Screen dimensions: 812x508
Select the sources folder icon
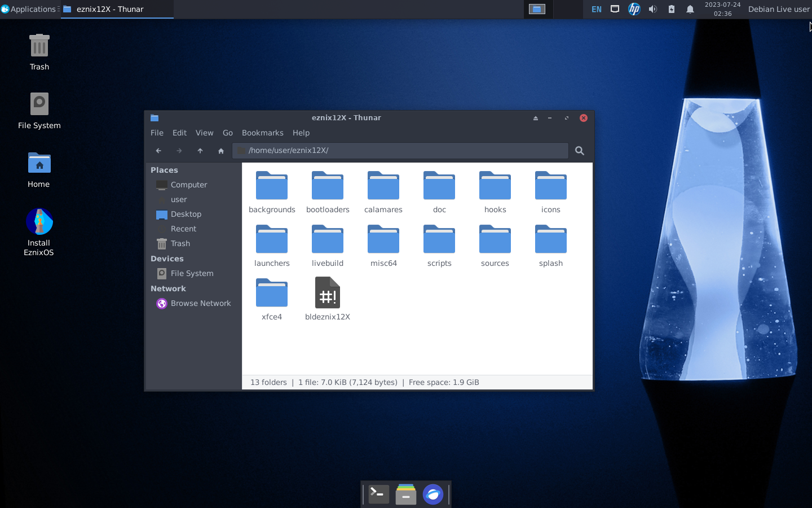coord(495,239)
